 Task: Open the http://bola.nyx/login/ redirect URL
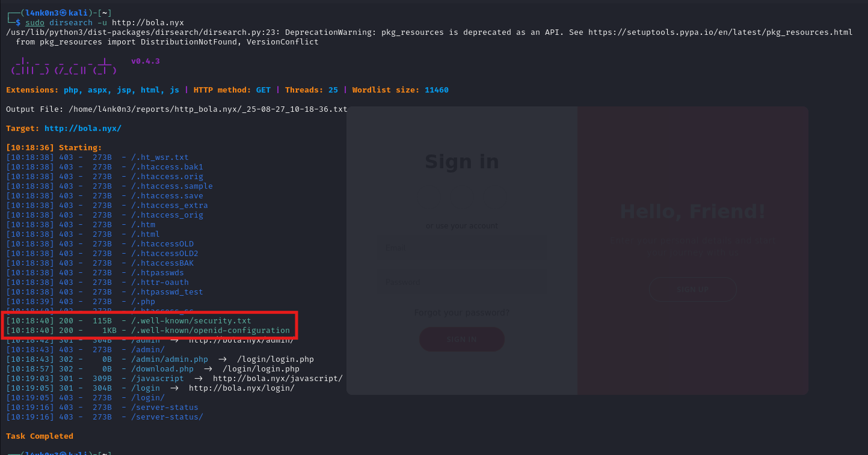point(241,388)
